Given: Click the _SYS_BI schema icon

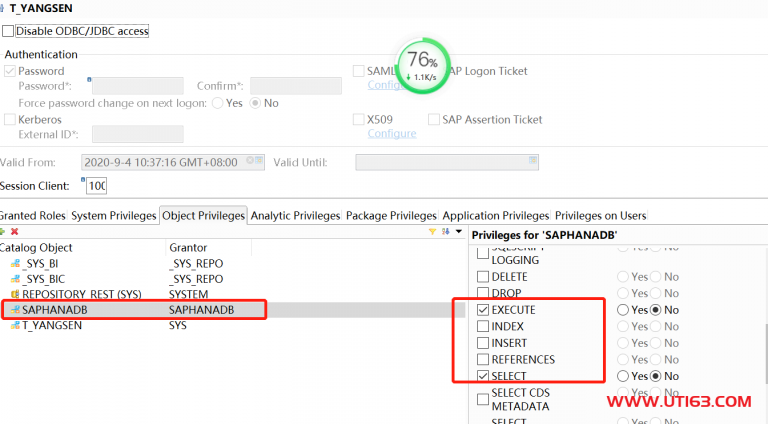Looking at the screenshot, I should pos(15,262).
